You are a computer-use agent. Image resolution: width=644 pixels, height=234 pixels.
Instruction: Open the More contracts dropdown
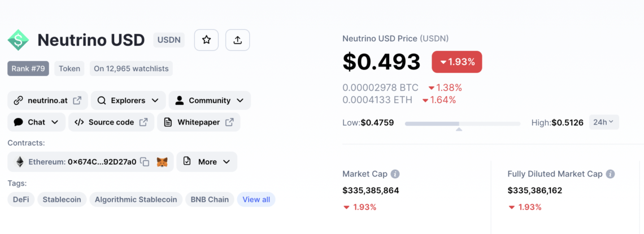pos(207,162)
